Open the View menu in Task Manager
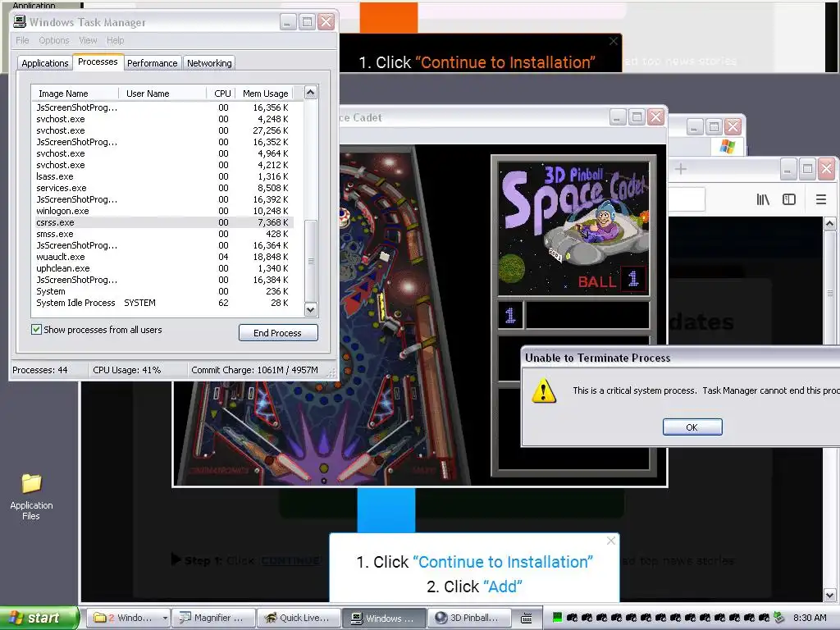The height and width of the screenshot is (630, 840). [88, 40]
